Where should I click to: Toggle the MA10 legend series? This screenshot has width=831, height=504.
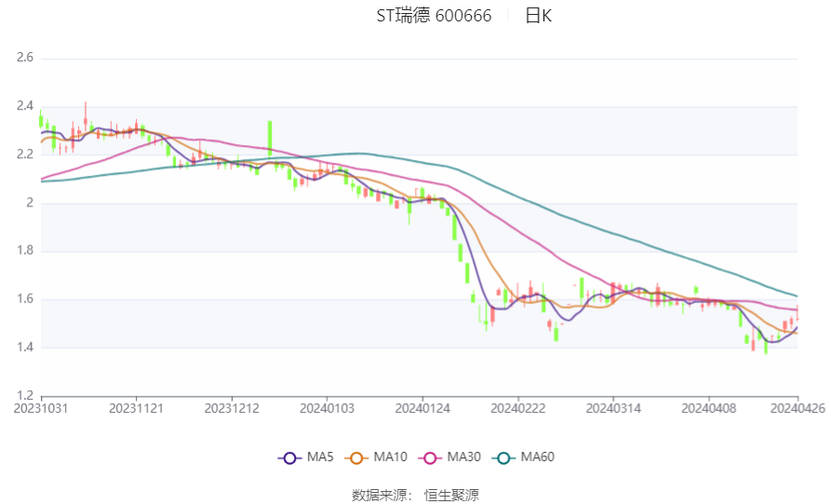[376, 458]
